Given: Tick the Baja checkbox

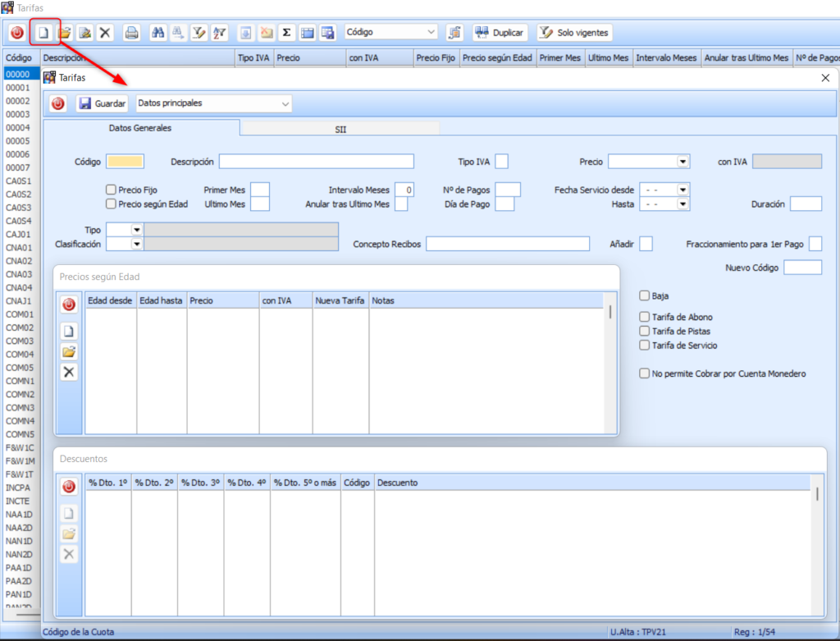Looking at the screenshot, I should pyautogui.click(x=645, y=295).
